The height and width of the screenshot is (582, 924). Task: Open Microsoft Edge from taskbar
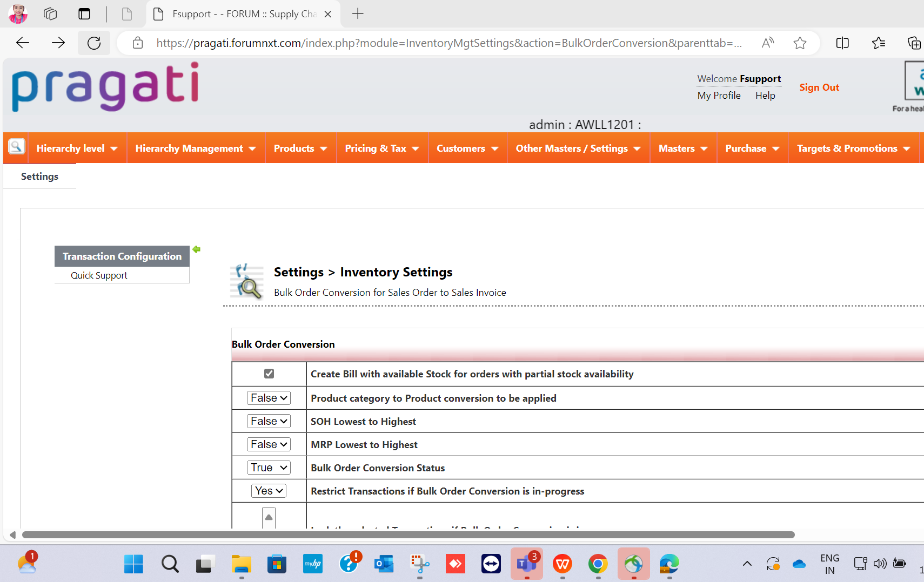(669, 564)
